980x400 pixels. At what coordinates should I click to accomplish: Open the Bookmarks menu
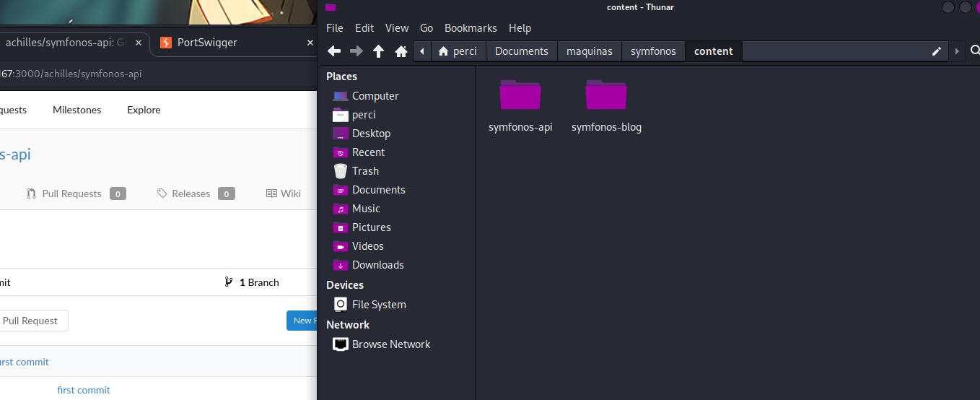tap(471, 28)
